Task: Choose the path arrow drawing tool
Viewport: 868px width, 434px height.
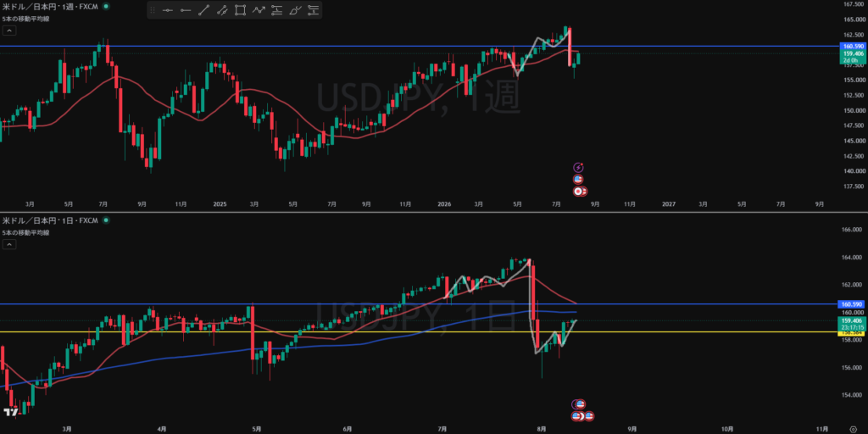Action: [259, 10]
